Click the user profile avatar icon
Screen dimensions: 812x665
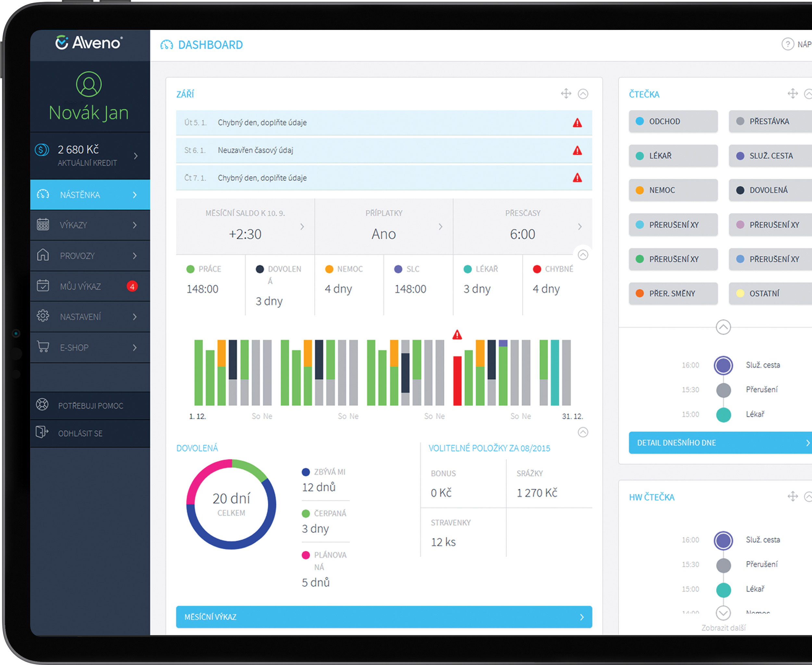(89, 84)
